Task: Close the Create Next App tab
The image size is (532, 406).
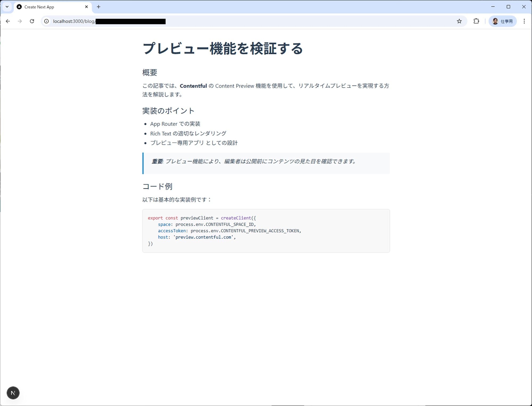Action: coord(86,7)
